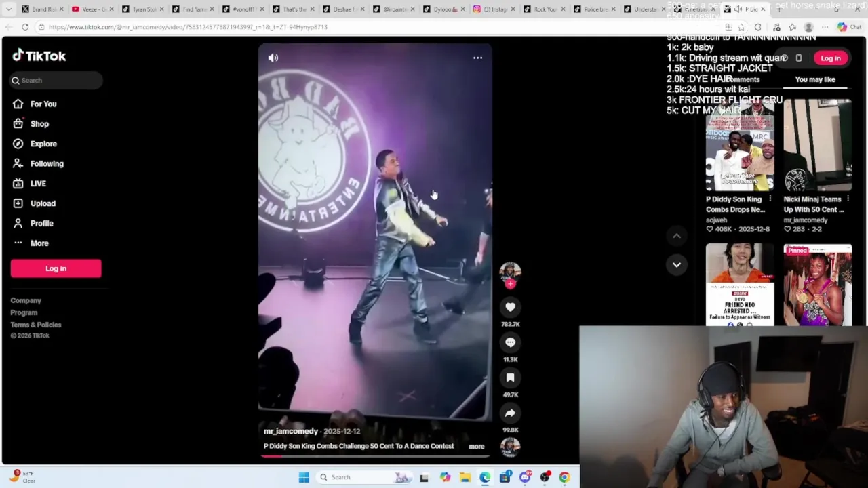
Task: Open the Pinned video thumbnail
Action: tap(817, 285)
